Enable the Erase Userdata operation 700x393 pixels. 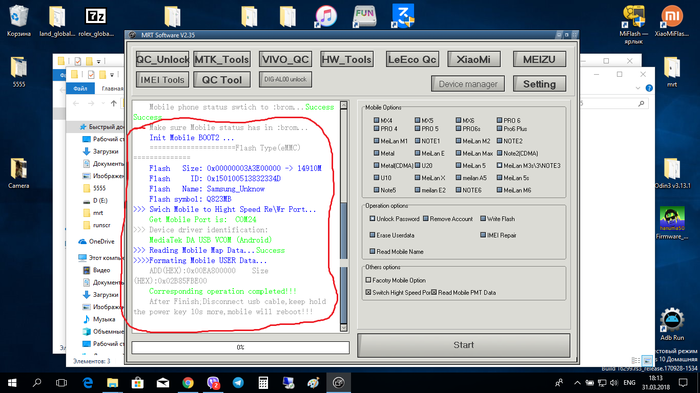(372, 235)
